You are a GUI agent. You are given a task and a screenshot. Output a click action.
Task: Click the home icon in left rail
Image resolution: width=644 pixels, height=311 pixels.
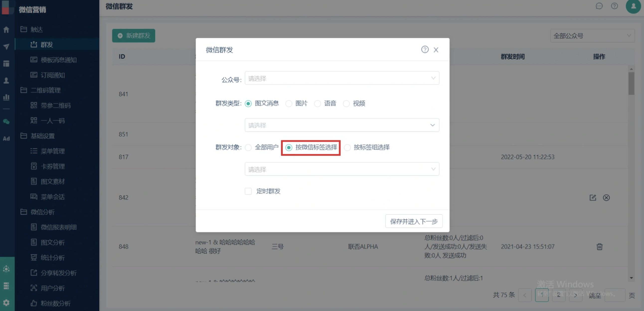(6, 29)
